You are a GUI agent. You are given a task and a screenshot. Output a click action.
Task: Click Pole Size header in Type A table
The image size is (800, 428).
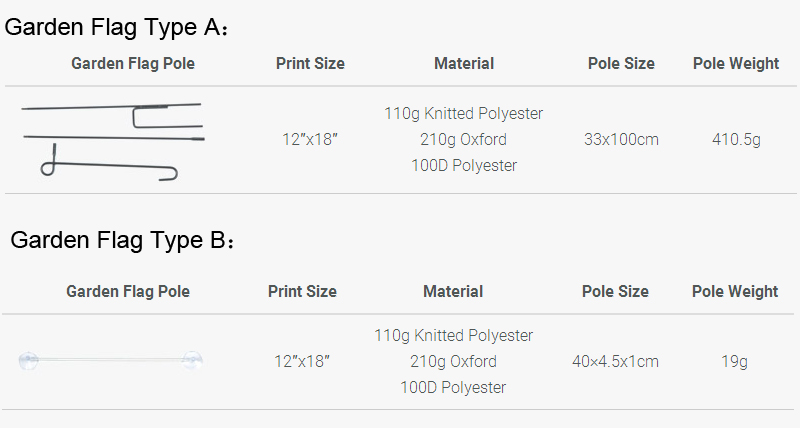[621, 63]
